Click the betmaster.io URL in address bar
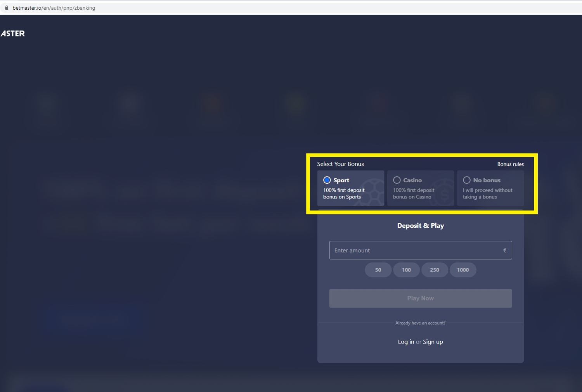The image size is (582, 392). (54, 8)
